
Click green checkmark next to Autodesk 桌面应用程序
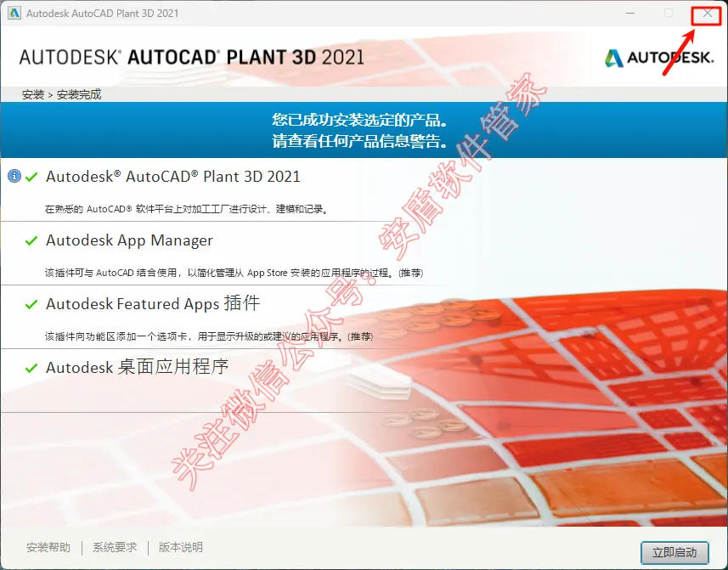[x=31, y=368]
